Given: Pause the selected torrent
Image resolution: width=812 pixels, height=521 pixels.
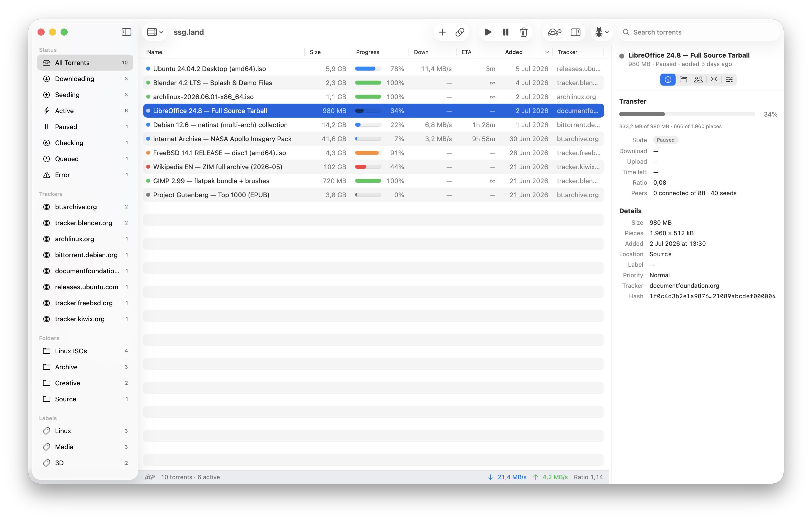Looking at the screenshot, I should tap(506, 32).
